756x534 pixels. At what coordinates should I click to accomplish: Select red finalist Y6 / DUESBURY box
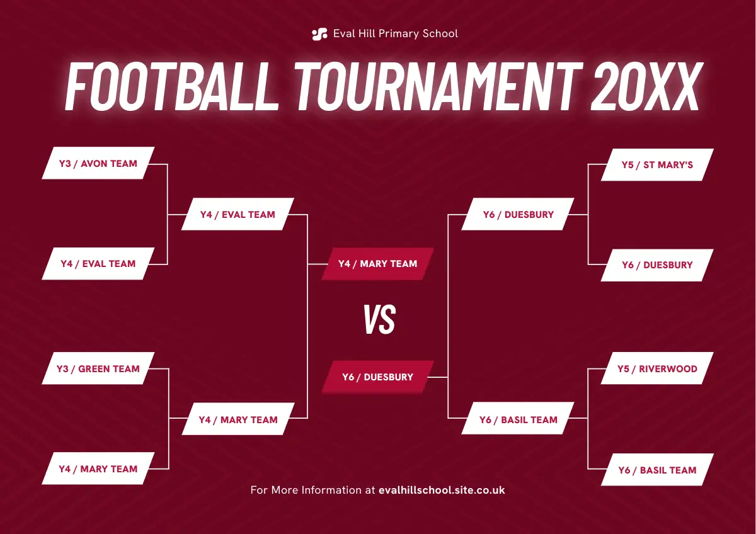pyautogui.click(x=377, y=377)
